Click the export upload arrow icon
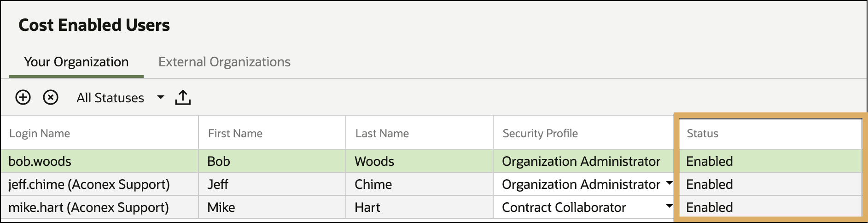The image size is (868, 223). pos(183,98)
